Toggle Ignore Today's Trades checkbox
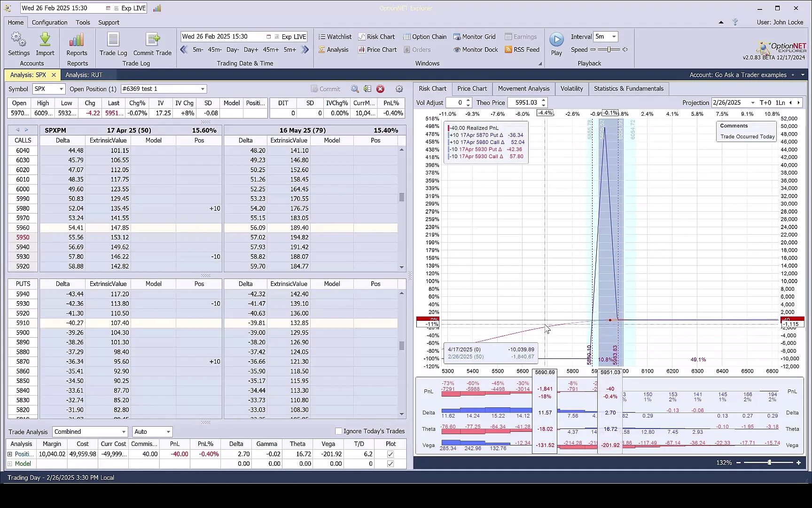 pyautogui.click(x=338, y=431)
